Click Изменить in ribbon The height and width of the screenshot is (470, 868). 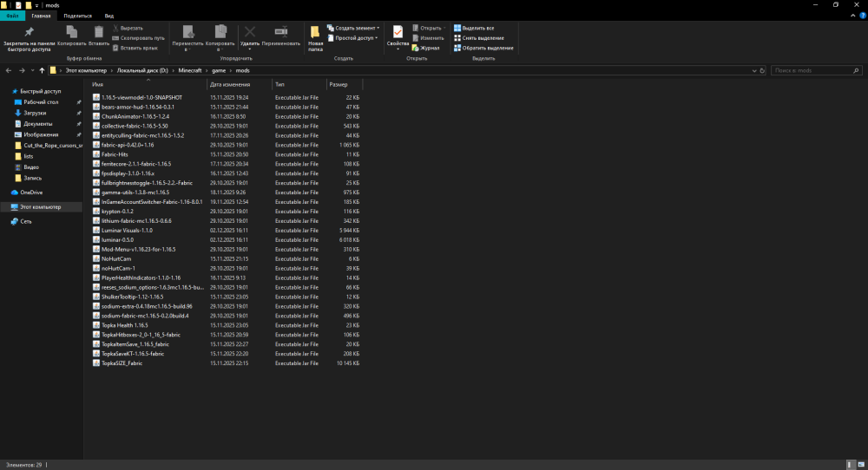428,38
